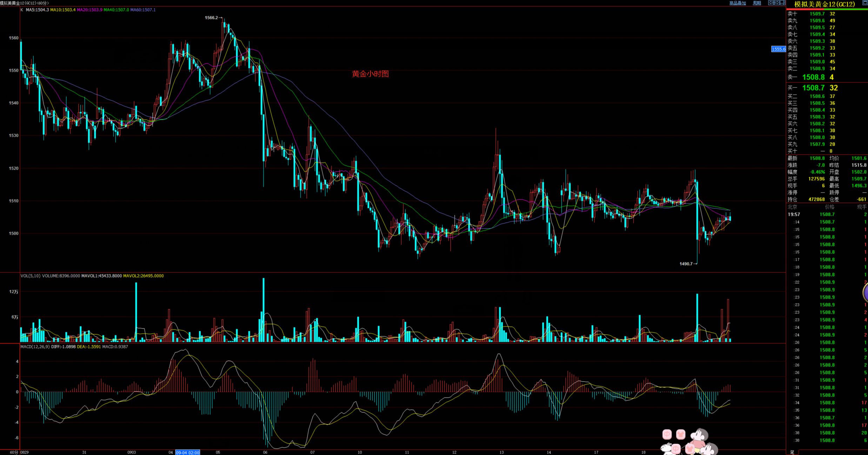Select the MA60:1507.1 indicator label
This screenshot has width=868, height=455.
pyautogui.click(x=143, y=10)
